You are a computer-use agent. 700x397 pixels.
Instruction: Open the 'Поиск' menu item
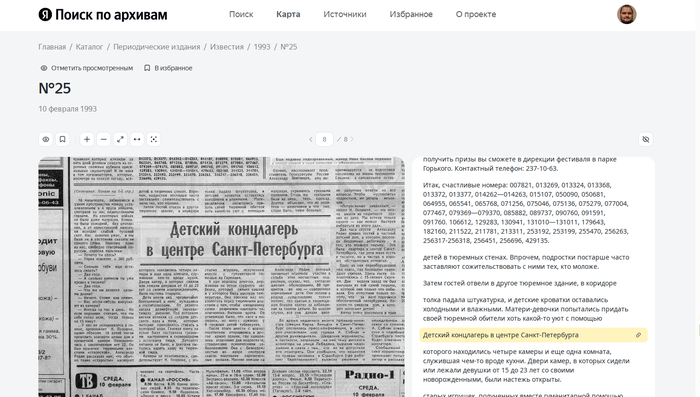pos(241,14)
